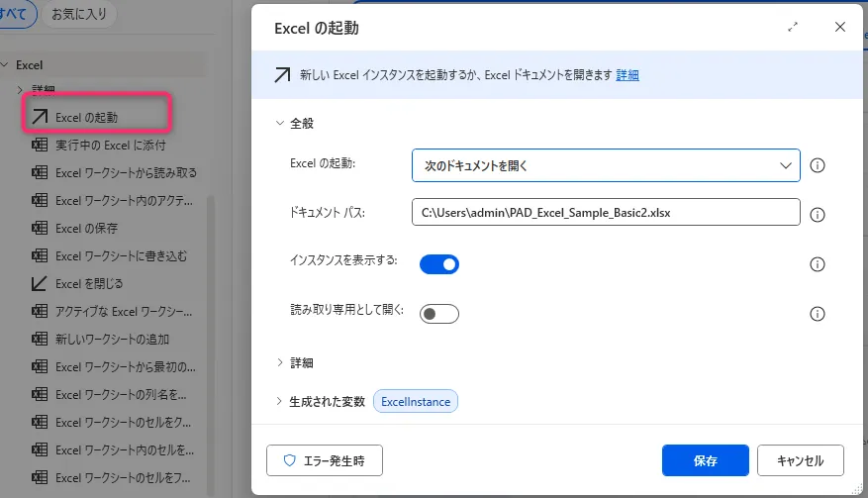Click the ドキュメント パス input field
Screen dimensions: 868x498
click(x=605, y=213)
